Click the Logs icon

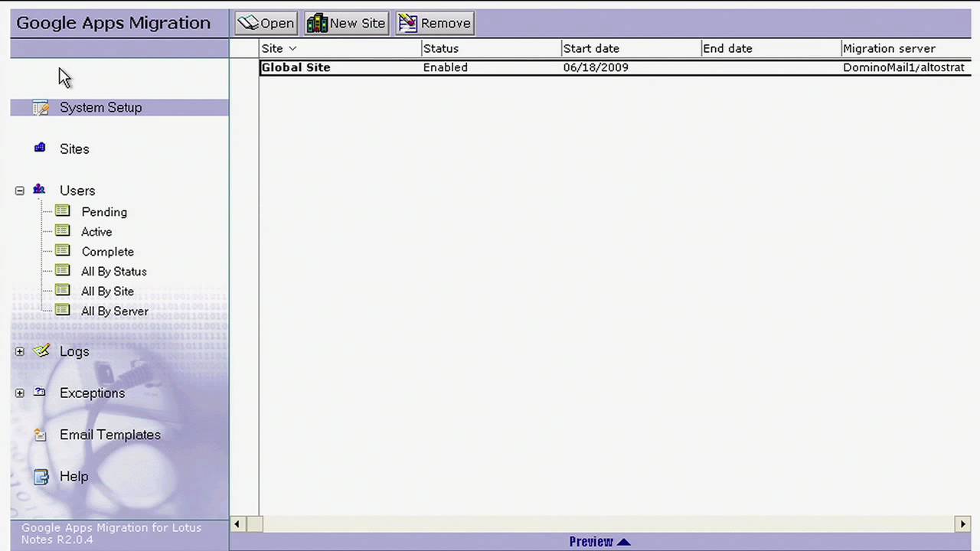pos(41,350)
